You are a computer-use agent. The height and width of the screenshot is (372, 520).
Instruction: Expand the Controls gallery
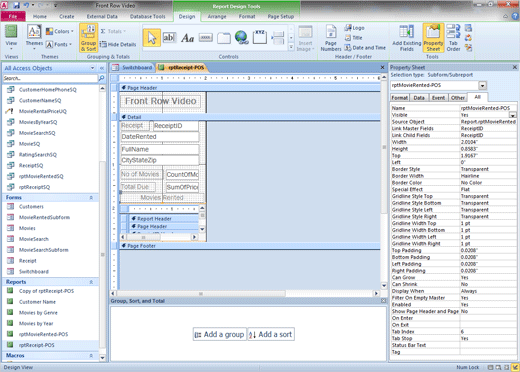(x=291, y=47)
